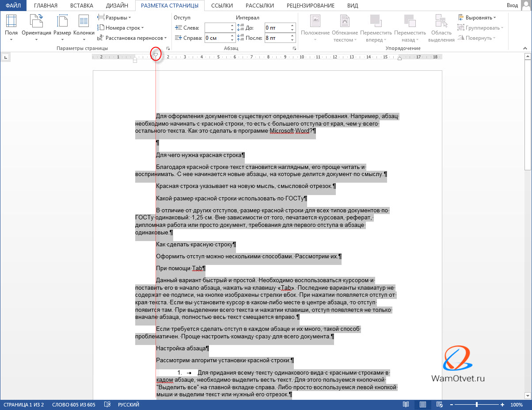This screenshot has height=410, width=532.
Task: Click the tab selector at ruler's left
Action: [5, 57]
